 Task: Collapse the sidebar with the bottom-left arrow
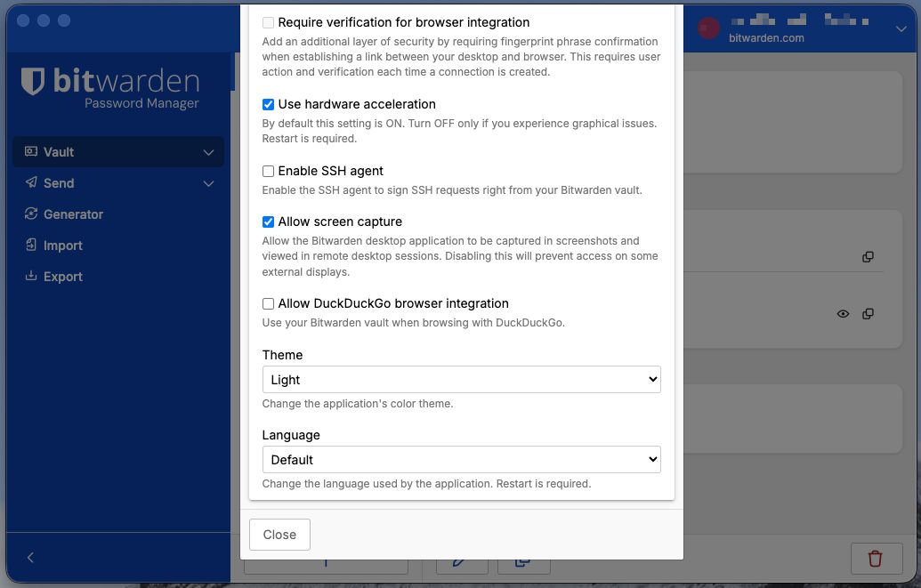click(x=30, y=557)
